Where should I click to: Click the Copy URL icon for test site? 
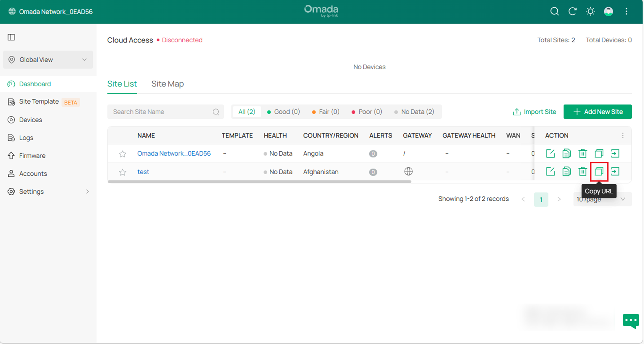click(599, 172)
